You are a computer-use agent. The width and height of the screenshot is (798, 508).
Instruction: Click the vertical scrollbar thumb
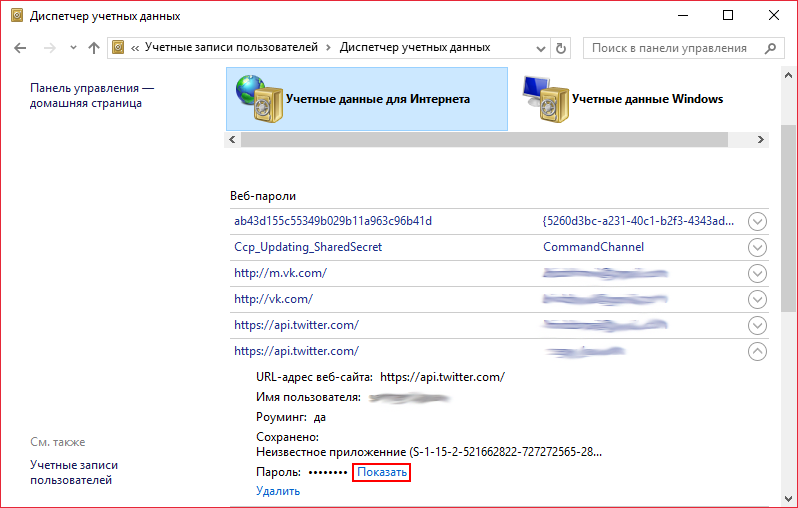pos(788,219)
